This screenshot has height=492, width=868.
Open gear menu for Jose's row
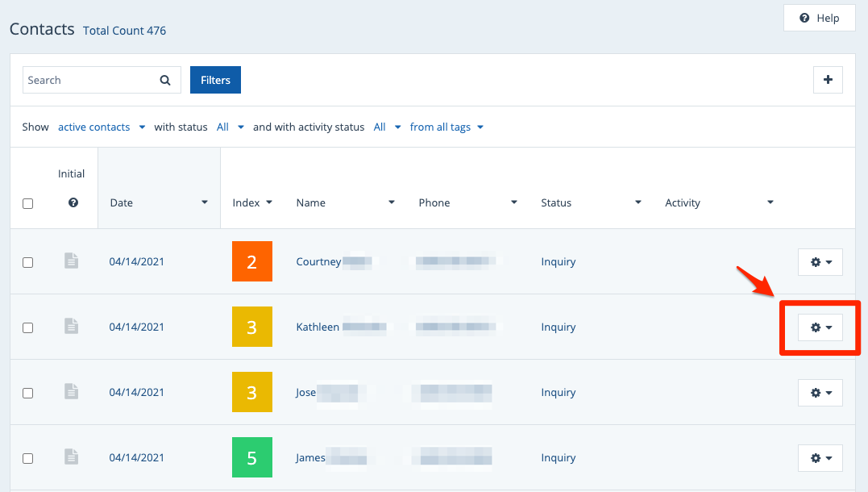[x=820, y=393]
